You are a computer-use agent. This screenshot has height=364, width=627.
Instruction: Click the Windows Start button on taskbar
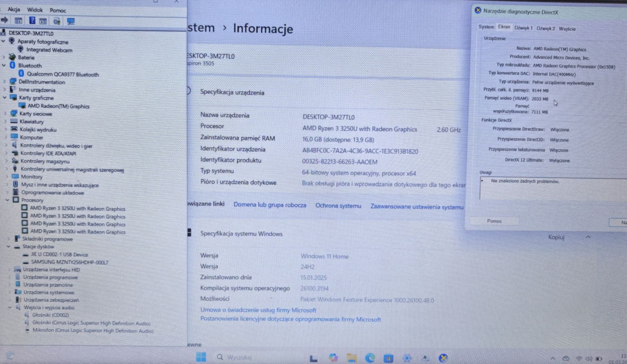click(201, 357)
